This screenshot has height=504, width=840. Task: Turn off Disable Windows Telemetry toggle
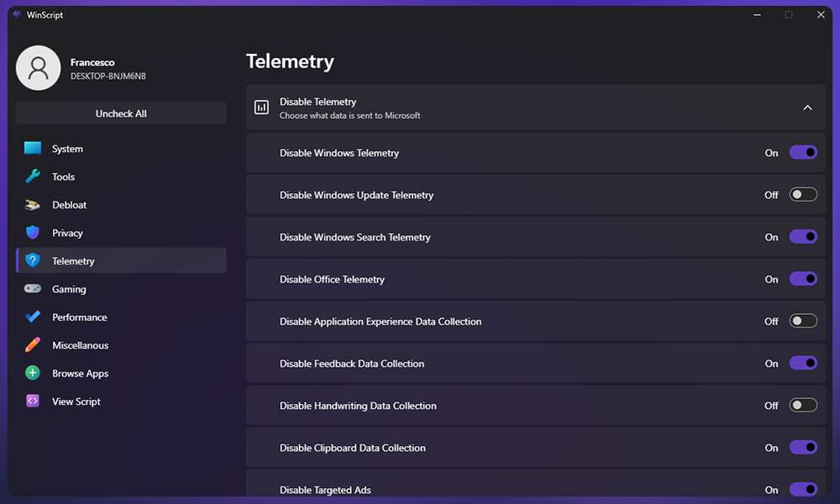click(803, 153)
